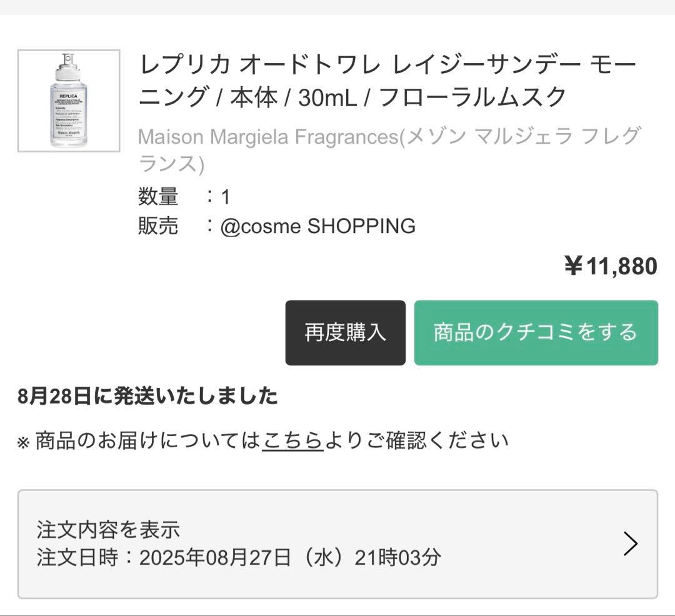Click the 再度購入 repurchase button

click(345, 333)
